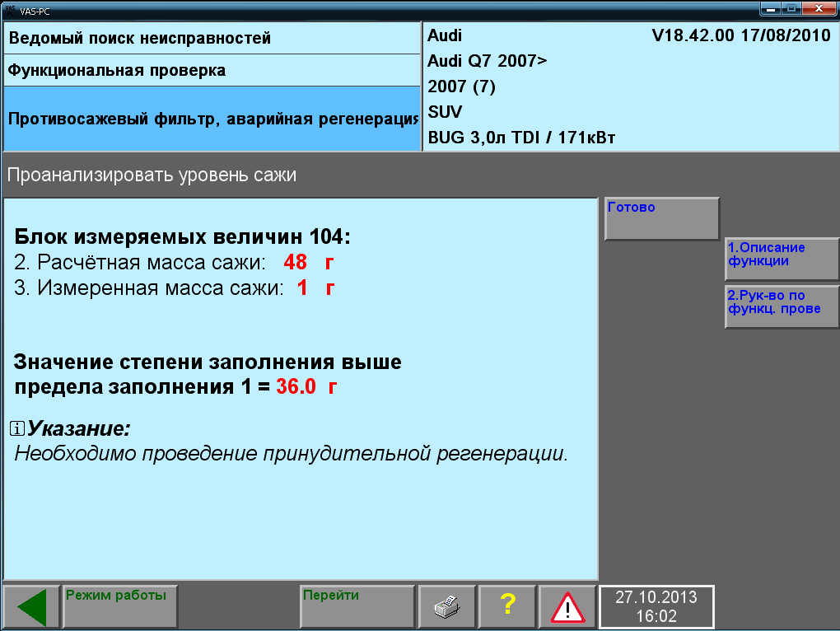Open 2.Рук-во по функц. прове

tap(782, 306)
